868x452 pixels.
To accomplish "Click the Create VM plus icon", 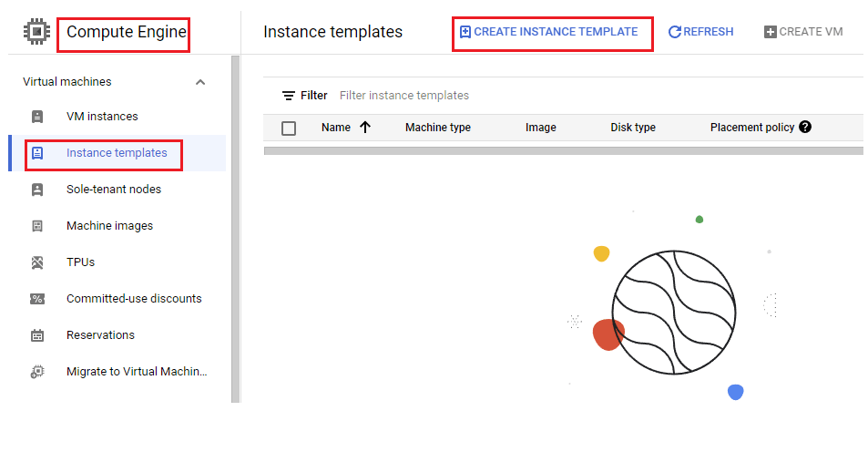I will (770, 32).
